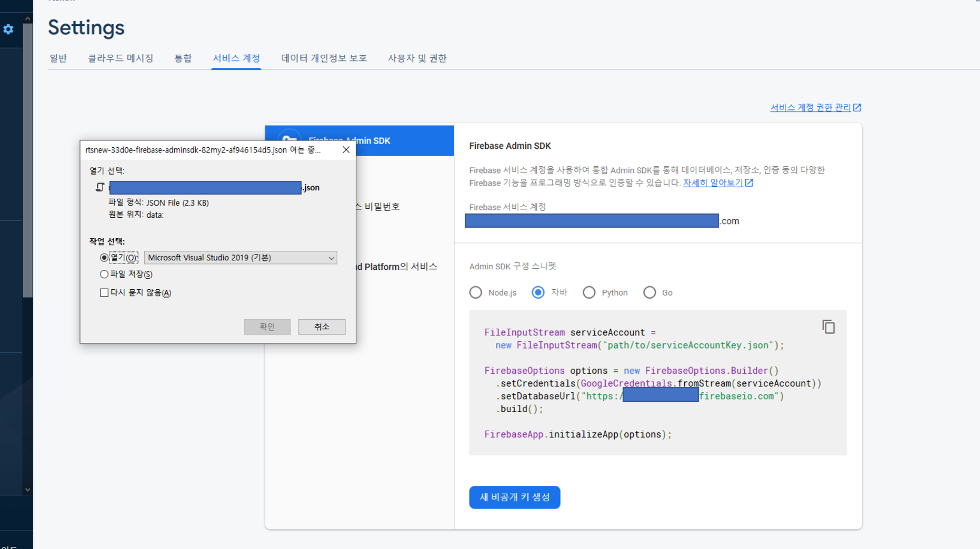The height and width of the screenshot is (549, 980).
Task: Open the 서비스 계정 tab
Action: click(236, 58)
